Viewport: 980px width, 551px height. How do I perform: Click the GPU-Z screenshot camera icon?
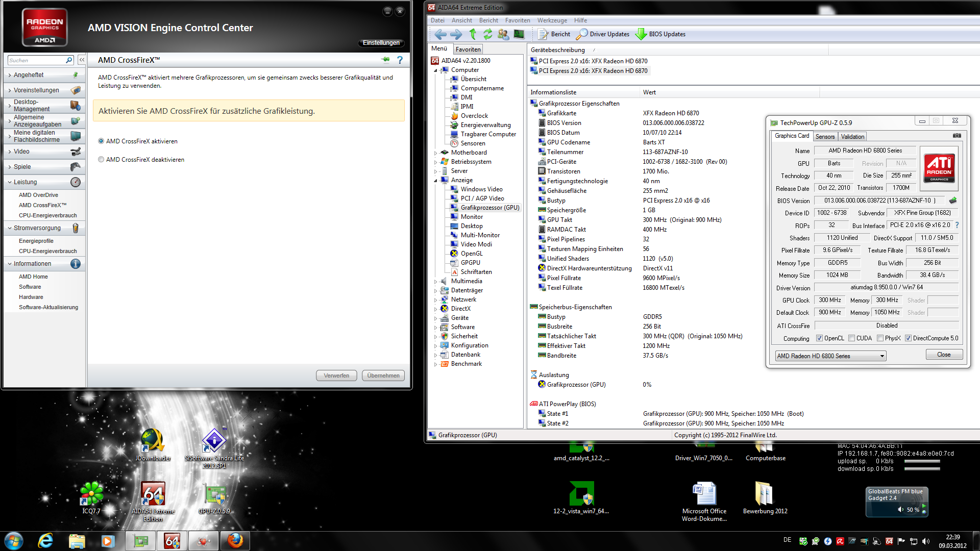(x=957, y=136)
